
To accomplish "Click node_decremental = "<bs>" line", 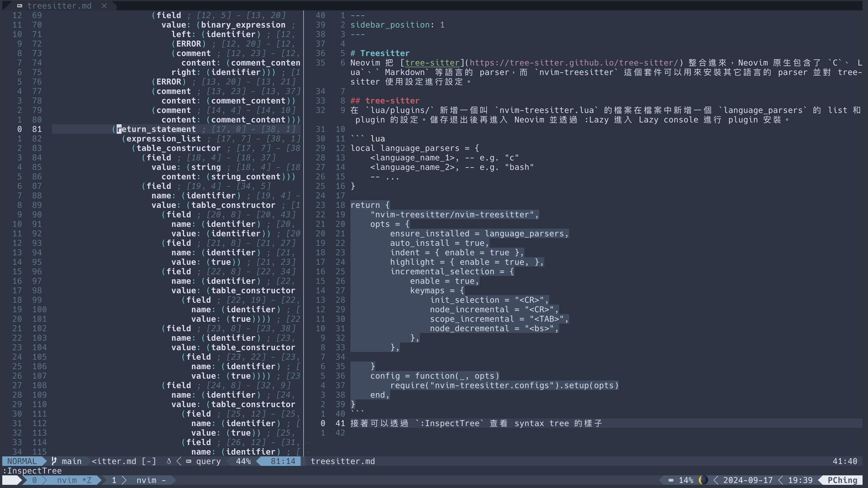I will (494, 328).
